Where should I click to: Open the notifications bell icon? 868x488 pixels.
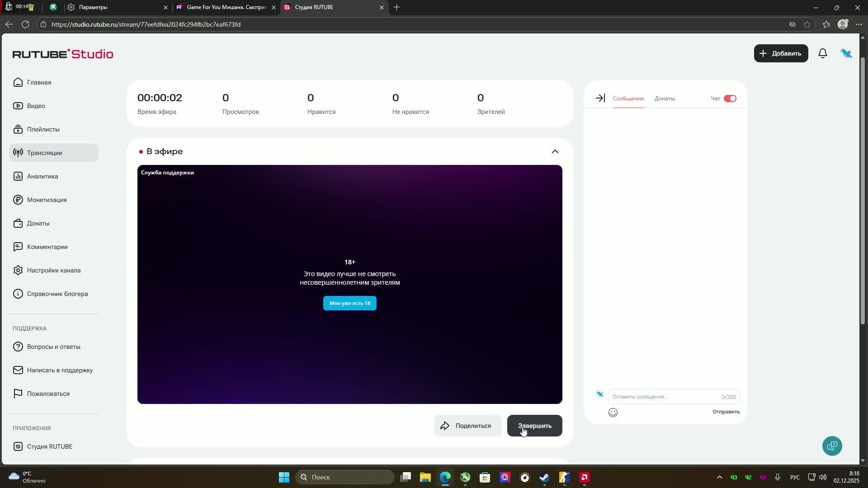click(x=823, y=54)
